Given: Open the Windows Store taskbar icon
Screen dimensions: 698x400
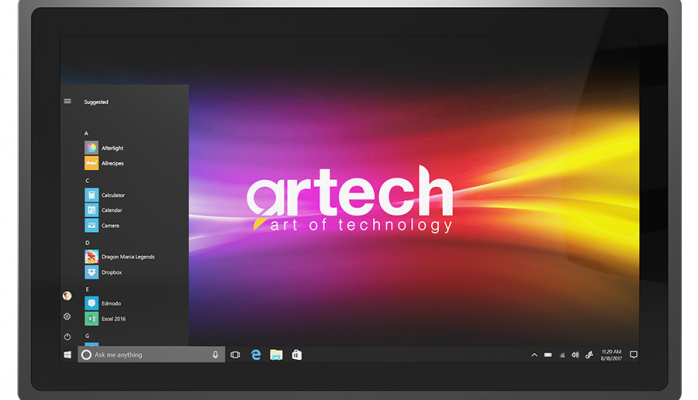Looking at the screenshot, I should click(x=296, y=355).
